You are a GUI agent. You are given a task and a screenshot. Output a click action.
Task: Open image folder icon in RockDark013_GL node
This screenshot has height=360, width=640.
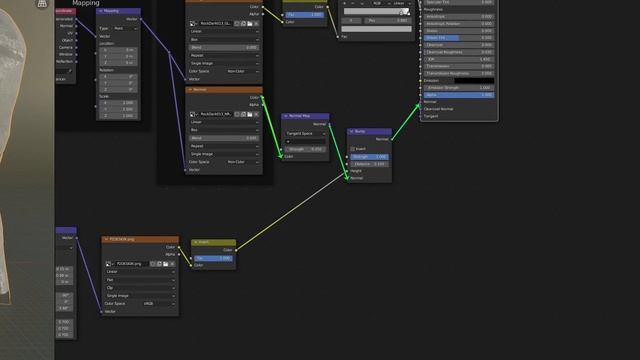pos(250,23)
